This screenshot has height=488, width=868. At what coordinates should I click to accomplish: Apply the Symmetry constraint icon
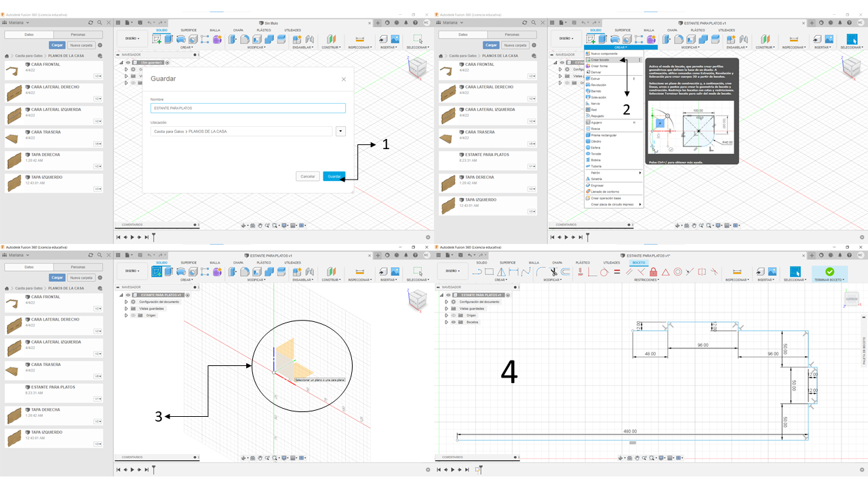tap(702, 272)
